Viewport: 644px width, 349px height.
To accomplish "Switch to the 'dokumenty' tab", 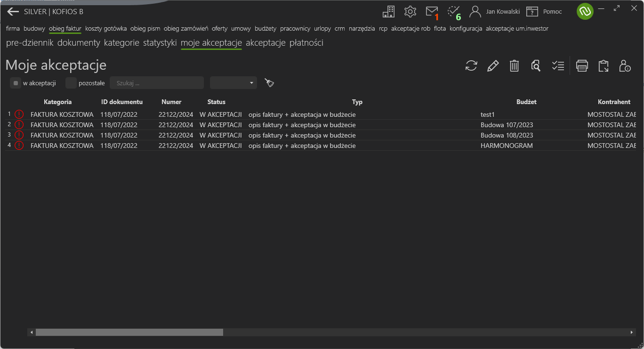I will tap(79, 43).
